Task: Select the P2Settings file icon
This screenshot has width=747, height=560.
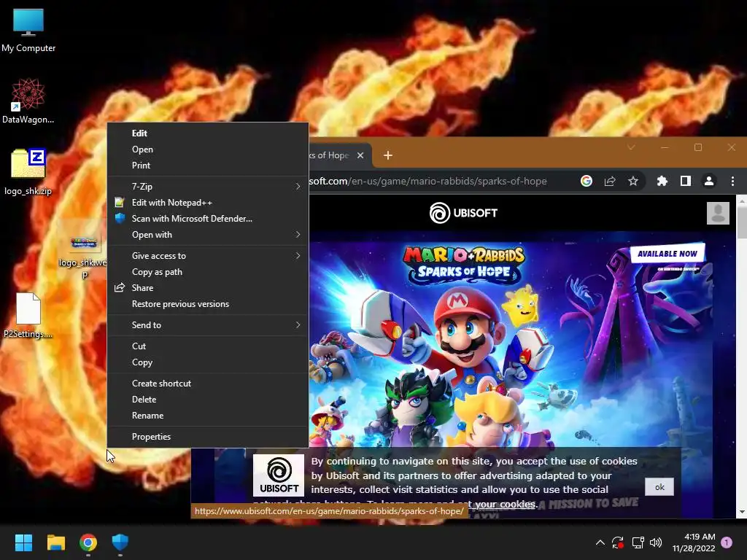Action: tap(28, 315)
